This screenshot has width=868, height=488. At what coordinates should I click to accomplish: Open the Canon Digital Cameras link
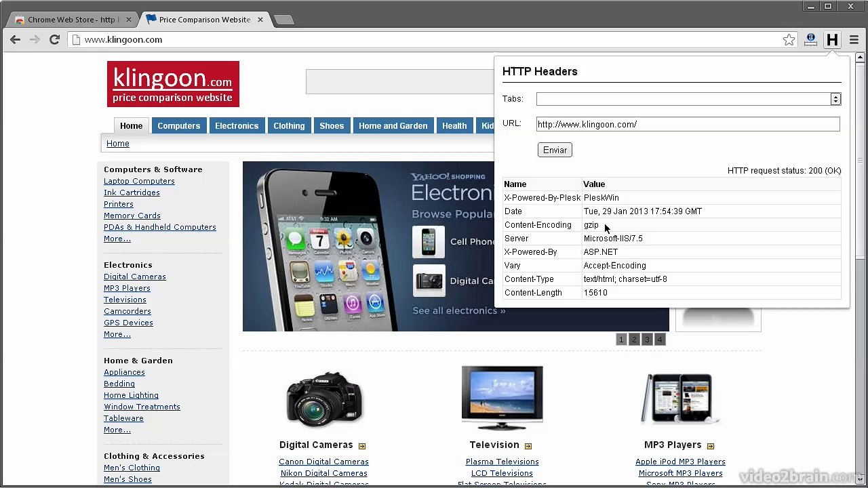point(323,462)
